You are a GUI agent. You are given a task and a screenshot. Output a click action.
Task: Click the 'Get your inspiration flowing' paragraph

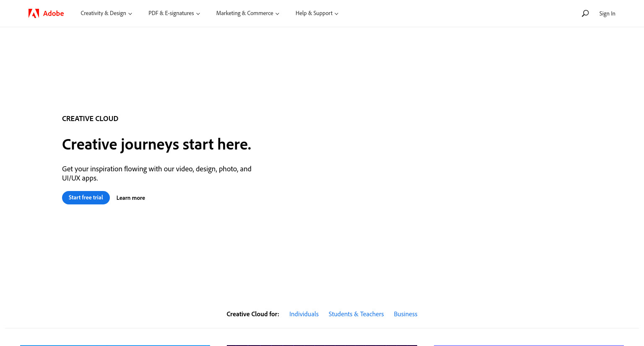[x=157, y=173]
